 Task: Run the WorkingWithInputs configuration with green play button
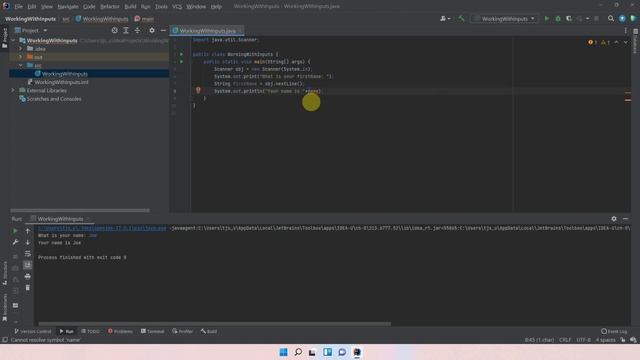coord(547,18)
